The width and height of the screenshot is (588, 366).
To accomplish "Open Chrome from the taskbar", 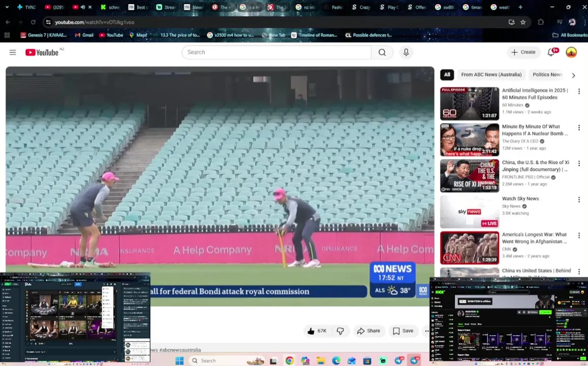I will 289,360.
